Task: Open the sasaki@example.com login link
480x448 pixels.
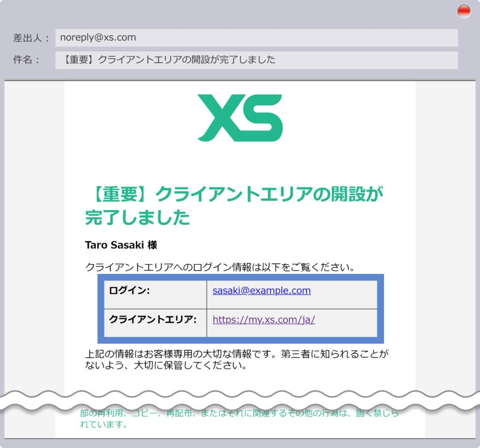Action: (262, 290)
